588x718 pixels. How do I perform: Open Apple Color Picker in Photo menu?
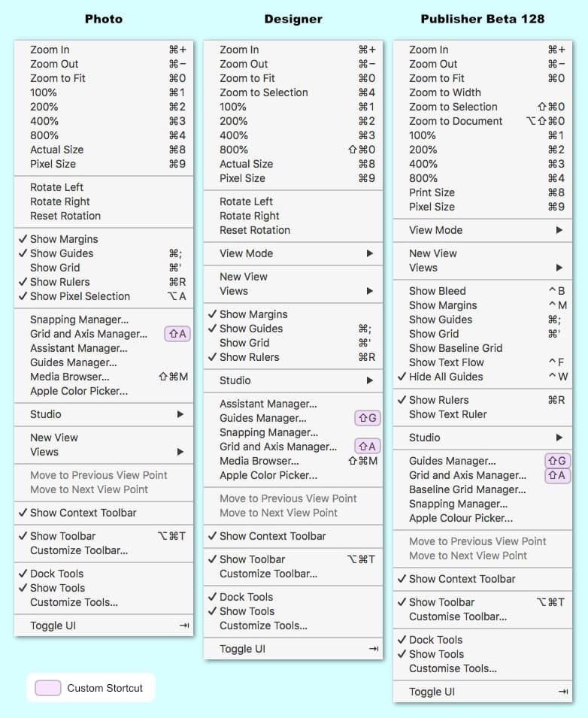[104, 391]
